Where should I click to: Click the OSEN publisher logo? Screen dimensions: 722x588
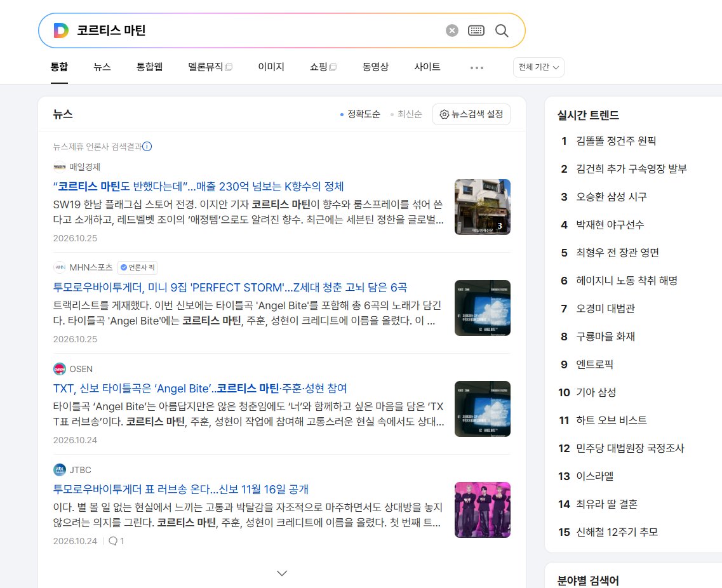60,369
